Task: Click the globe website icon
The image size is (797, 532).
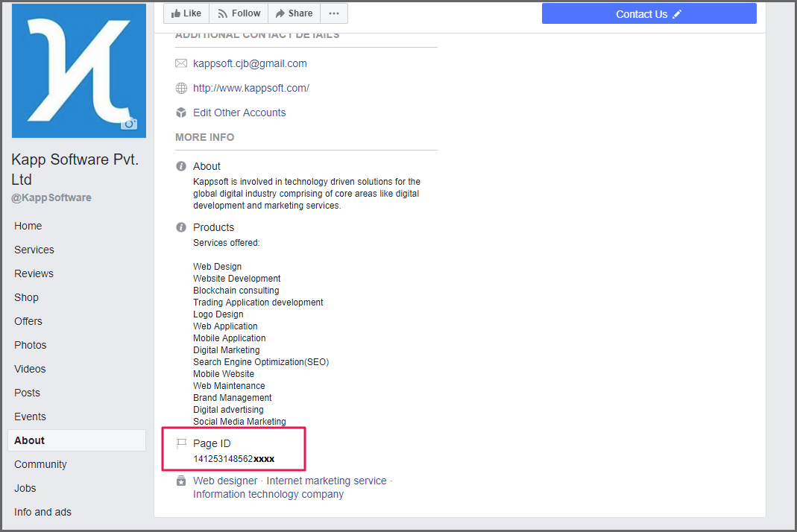Action: coord(181,88)
